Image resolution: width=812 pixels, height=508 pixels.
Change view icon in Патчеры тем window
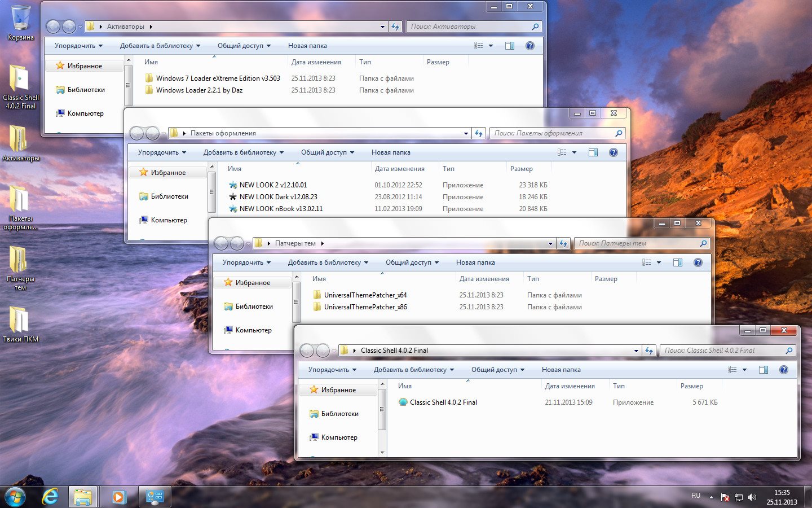click(647, 262)
